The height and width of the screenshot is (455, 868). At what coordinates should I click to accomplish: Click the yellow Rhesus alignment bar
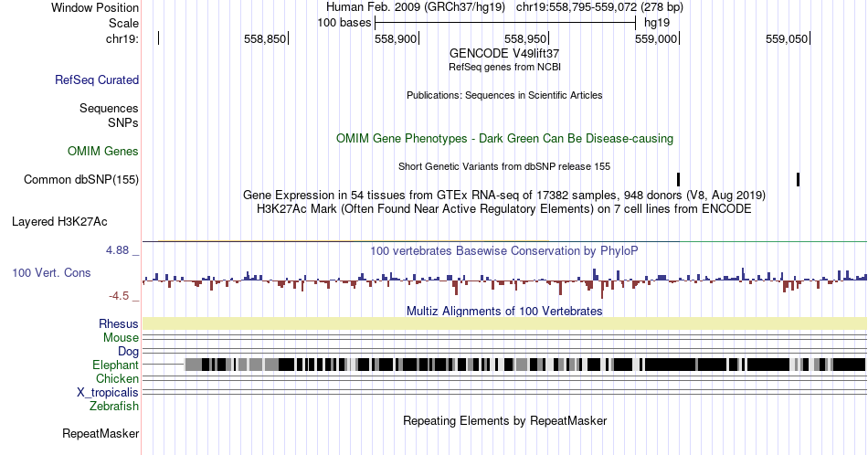click(x=504, y=323)
